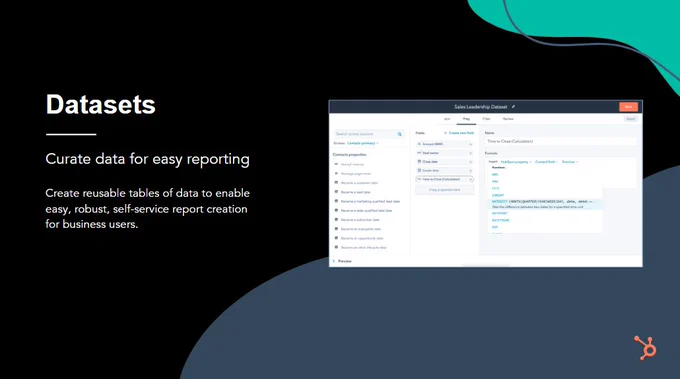The height and width of the screenshot is (379, 680).
Task: Remove the Deal owner field with its X icon
Action: point(471,153)
